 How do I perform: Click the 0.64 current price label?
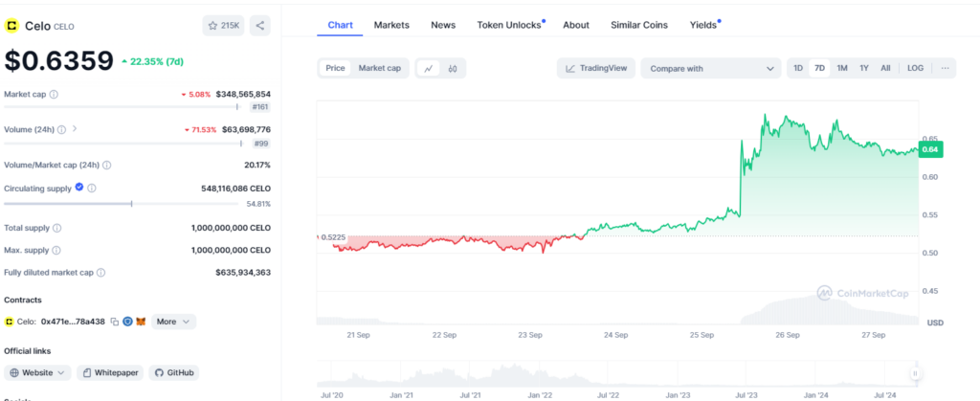(930, 149)
